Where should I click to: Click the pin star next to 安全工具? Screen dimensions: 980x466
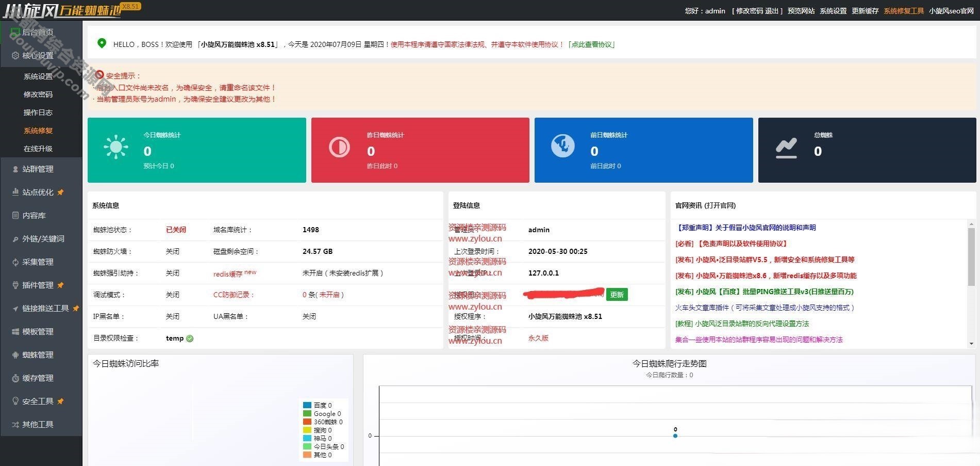[60, 401]
